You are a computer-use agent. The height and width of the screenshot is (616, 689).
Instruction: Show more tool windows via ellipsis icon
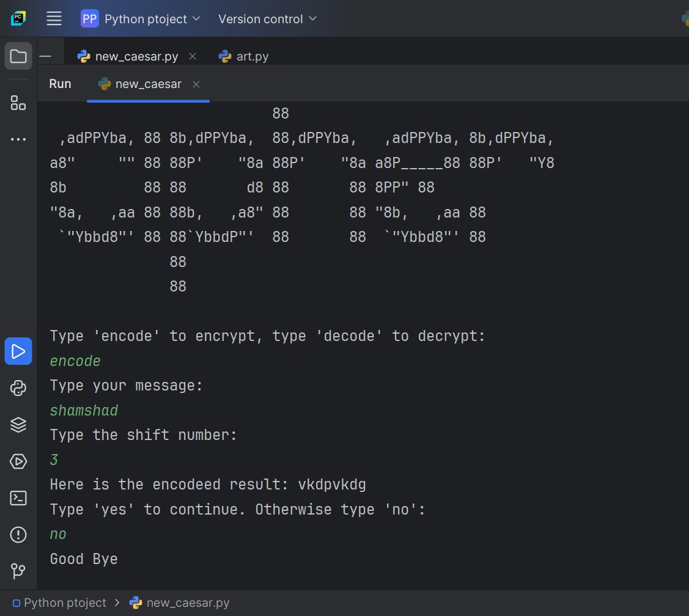tap(18, 139)
